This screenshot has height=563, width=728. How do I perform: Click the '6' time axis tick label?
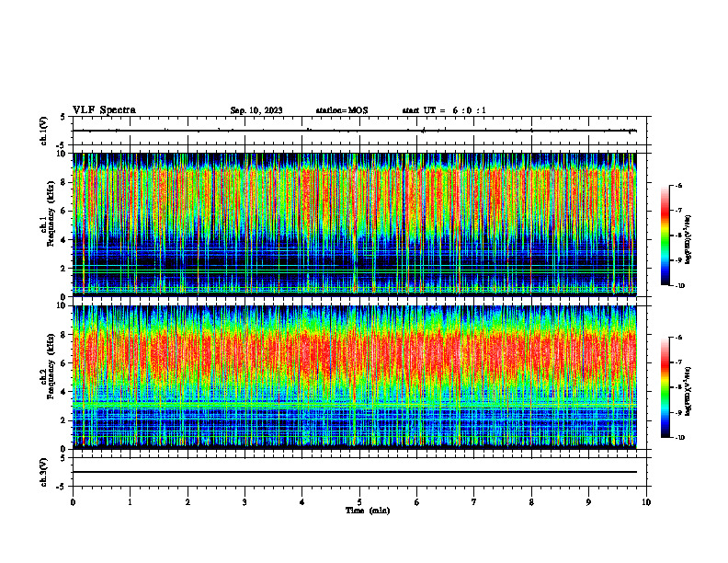[417, 502]
